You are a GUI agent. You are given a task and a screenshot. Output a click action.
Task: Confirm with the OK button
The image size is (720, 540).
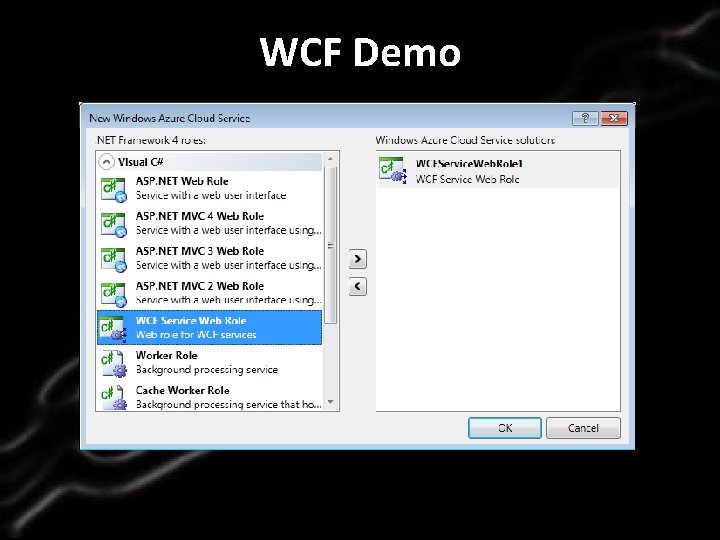[x=505, y=428]
